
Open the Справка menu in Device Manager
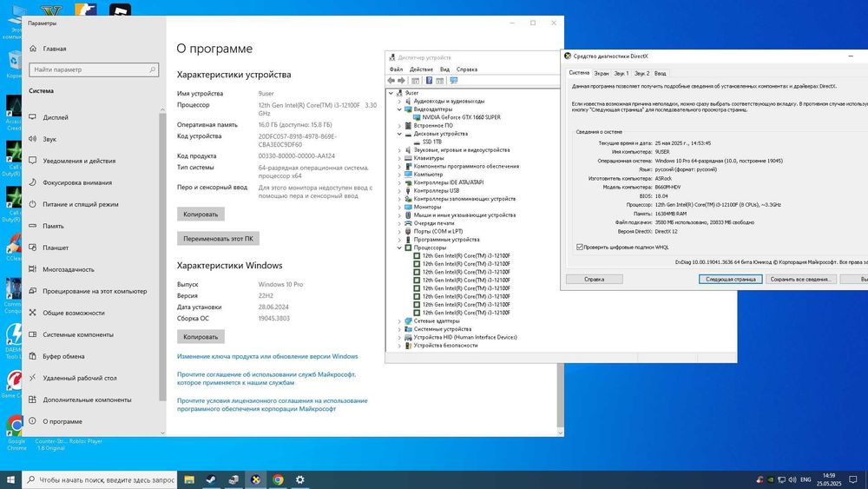pyautogui.click(x=467, y=69)
